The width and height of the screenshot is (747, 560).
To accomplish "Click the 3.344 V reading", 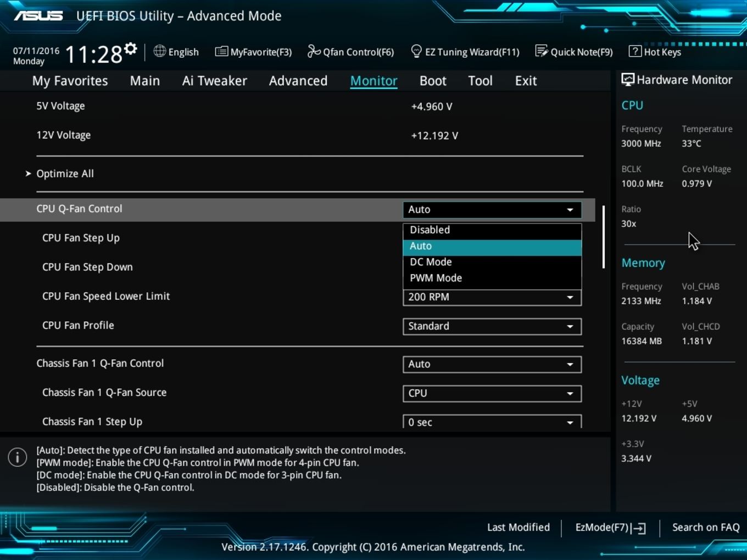I will 636,458.
